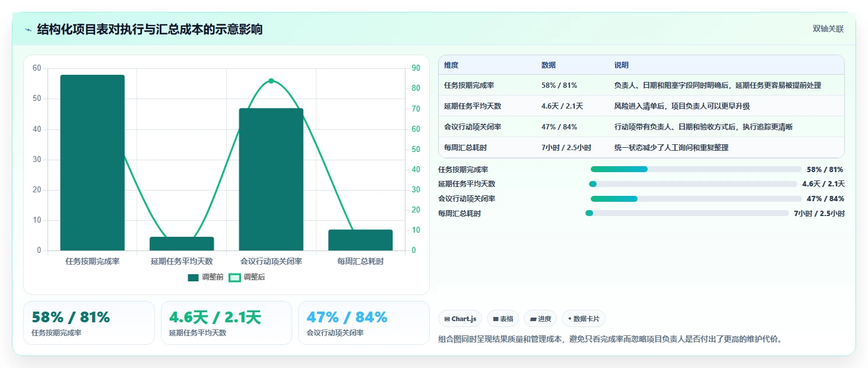Click the 每周汇总耗时 bar in chart

[x=360, y=240]
